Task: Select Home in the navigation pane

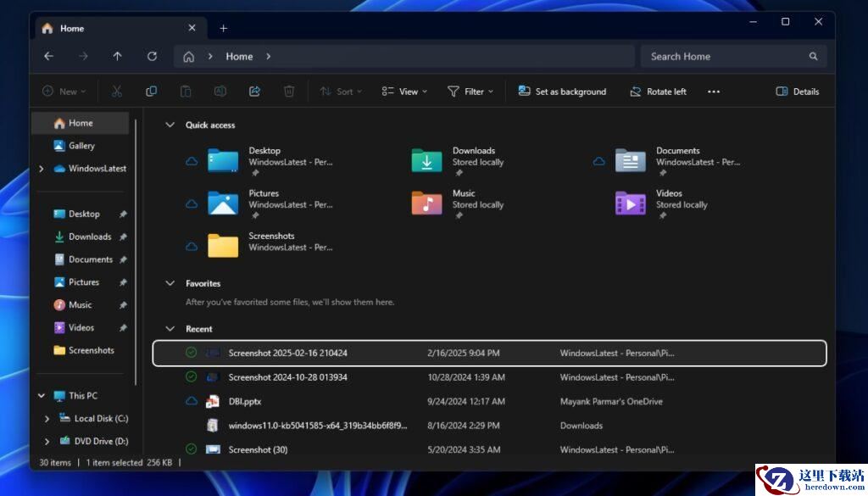Action: click(x=81, y=123)
